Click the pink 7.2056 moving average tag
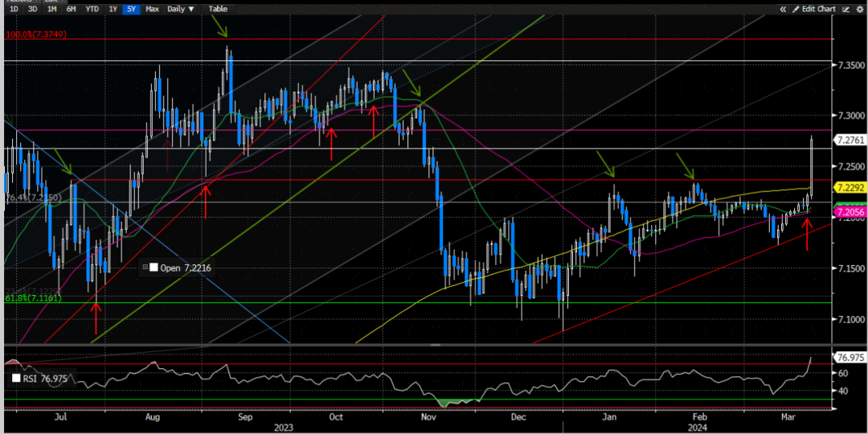 click(x=850, y=212)
